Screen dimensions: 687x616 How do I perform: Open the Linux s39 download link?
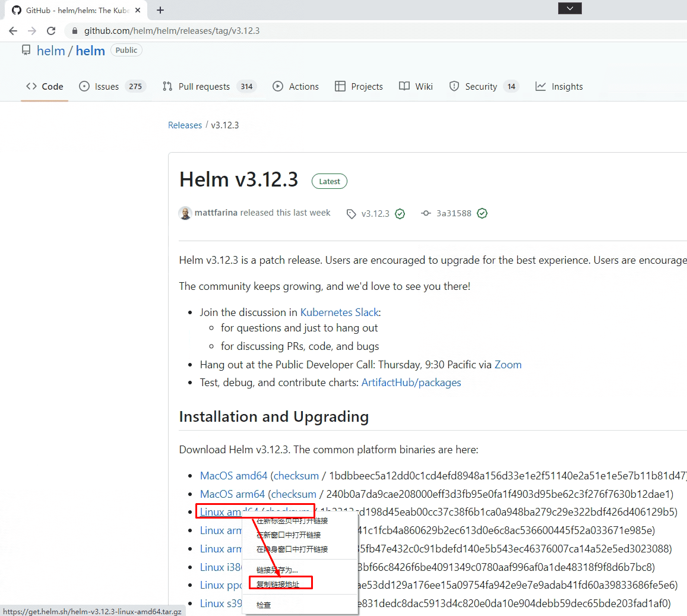pos(221,604)
